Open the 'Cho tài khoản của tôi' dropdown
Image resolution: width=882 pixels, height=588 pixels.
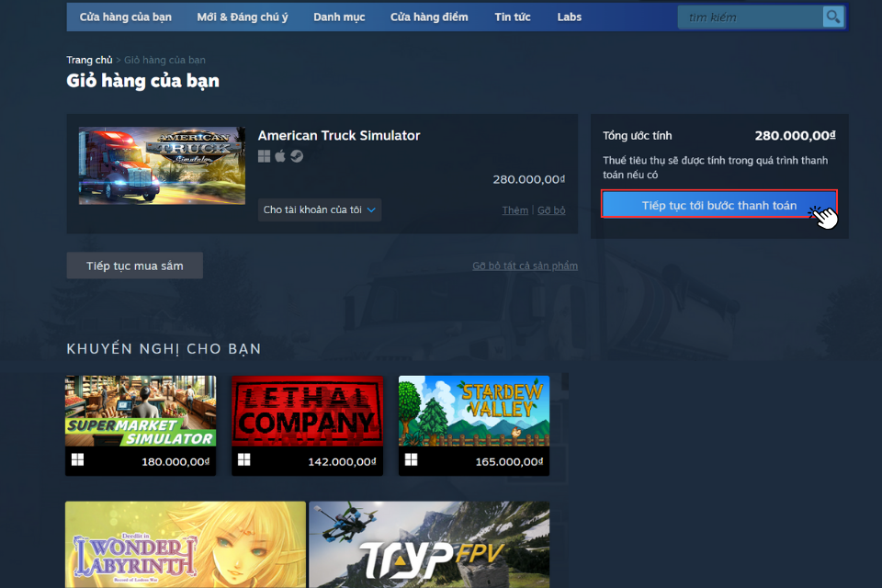pyautogui.click(x=320, y=209)
